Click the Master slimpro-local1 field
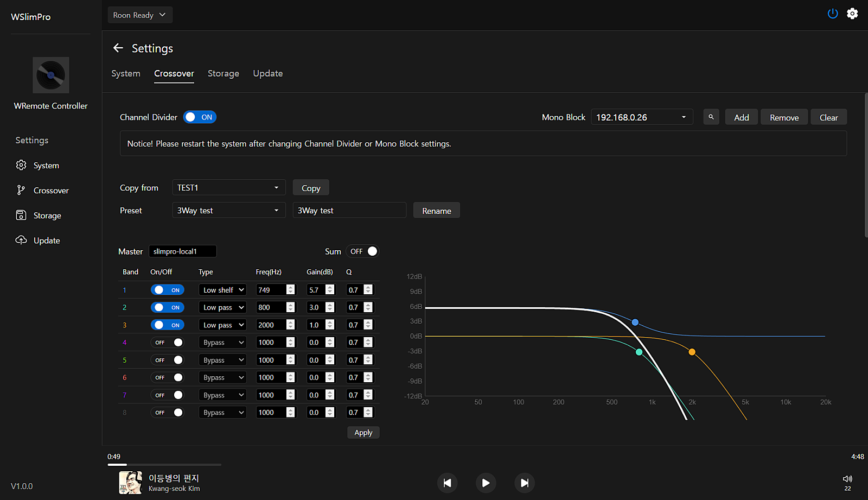This screenshot has width=868, height=500. pos(183,251)
